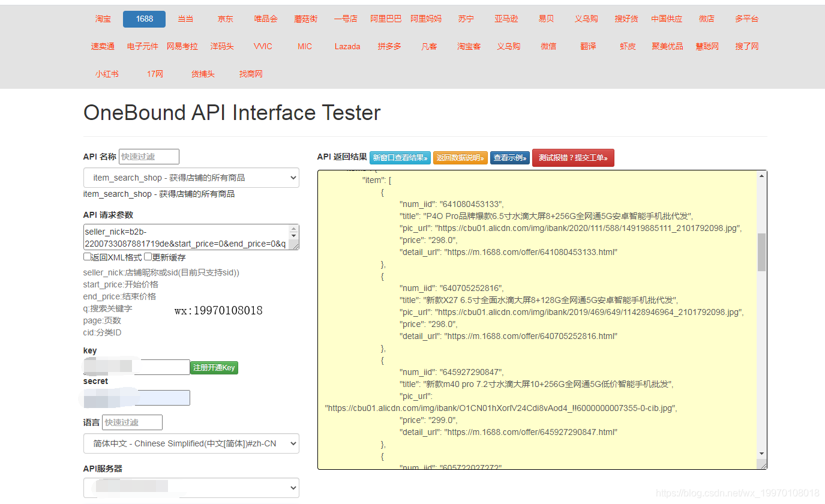The height and width of the screenshot is (504, 825).
Task: Open the 聚美优品 tab
Action: tap(668, 47)
